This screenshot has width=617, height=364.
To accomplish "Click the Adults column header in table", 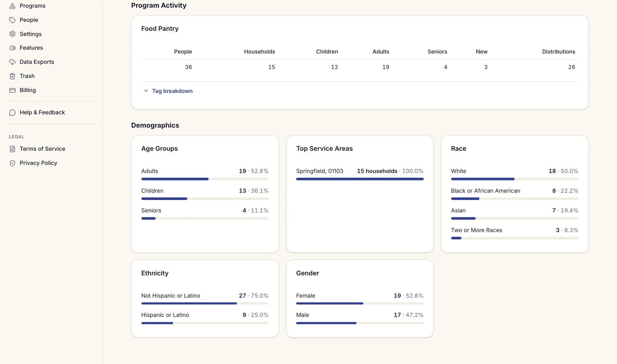I will (381, 52).
